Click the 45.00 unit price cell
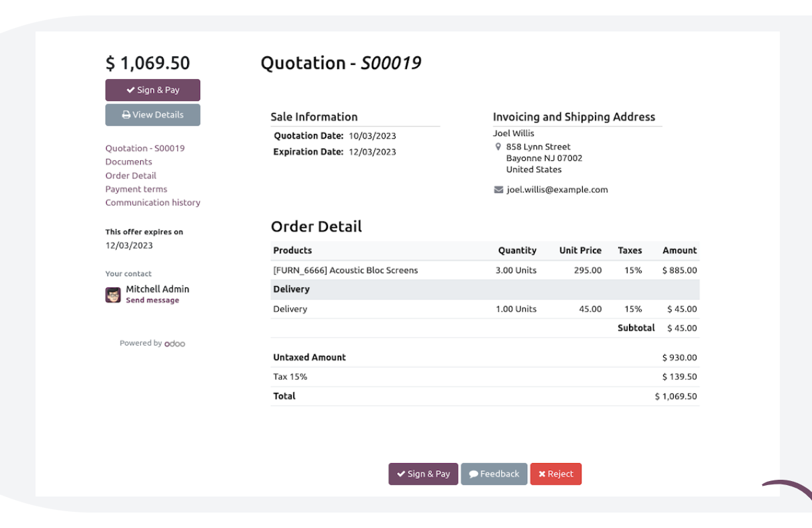Screen dimensions: 812x528 pos(591,310)
